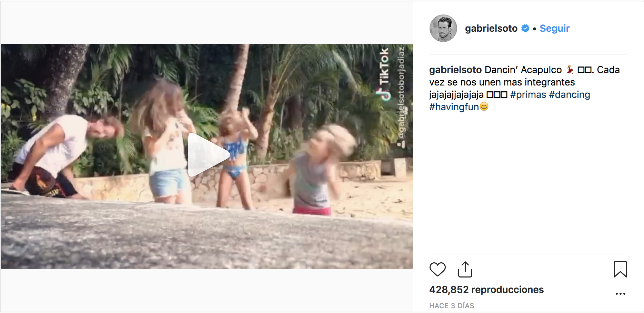Screen dimensions: 644x313
Task: Save the post with the bookmark icon
Action: pyautogui.click(x=620, y=269)
